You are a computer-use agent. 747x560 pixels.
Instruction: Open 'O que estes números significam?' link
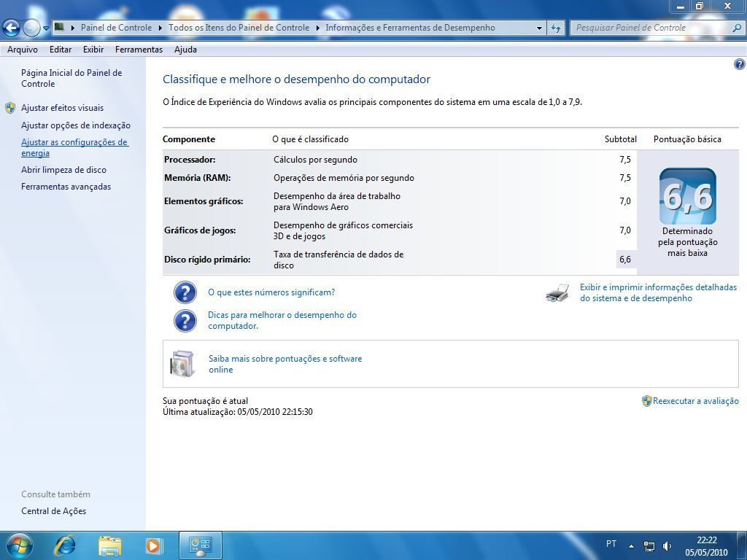[x=271, y=292]
